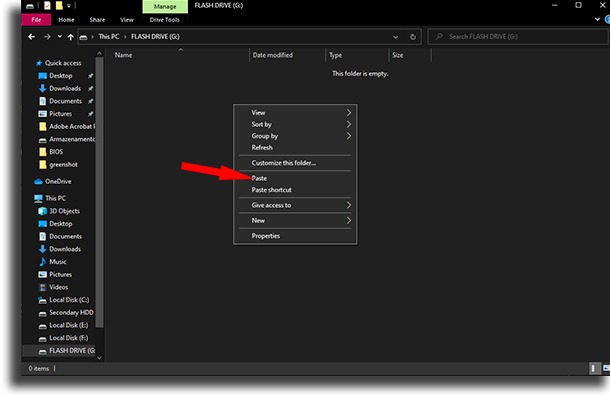Open the File tab
The height and width of the screenshot is (395, 610).
tap(36, 19)
